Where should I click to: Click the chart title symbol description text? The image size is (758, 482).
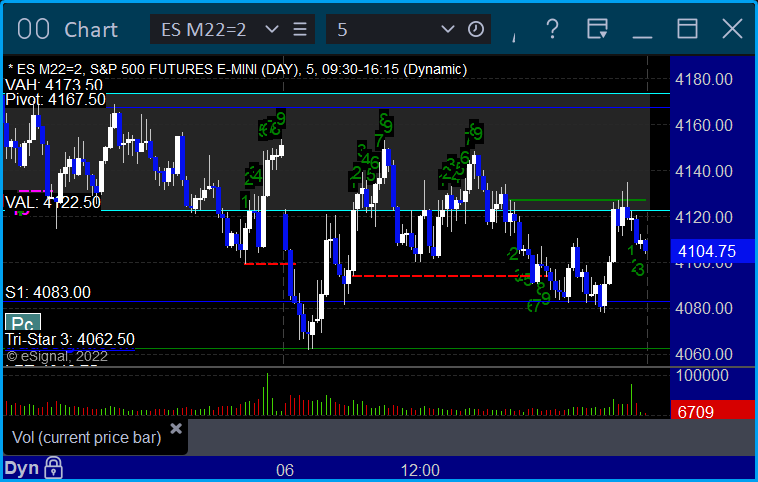(237, 69)
